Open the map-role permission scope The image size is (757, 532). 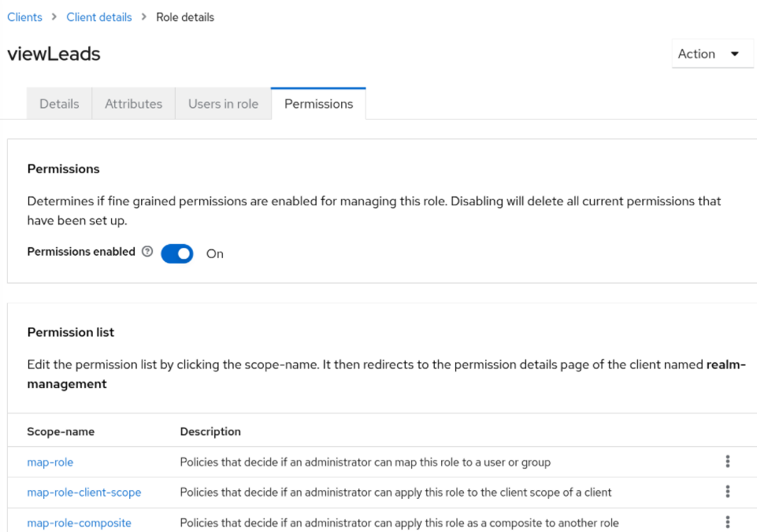point(50,462)
